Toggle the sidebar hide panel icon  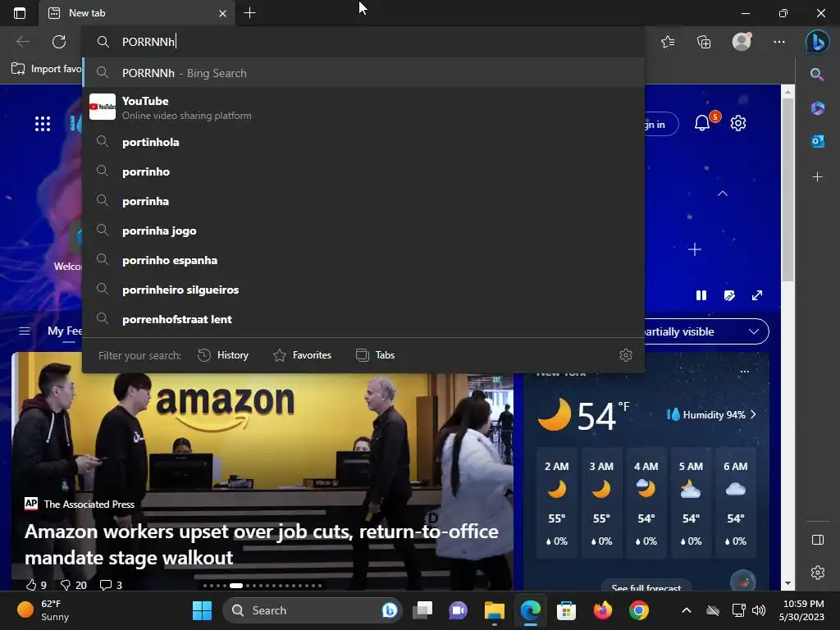818,540
